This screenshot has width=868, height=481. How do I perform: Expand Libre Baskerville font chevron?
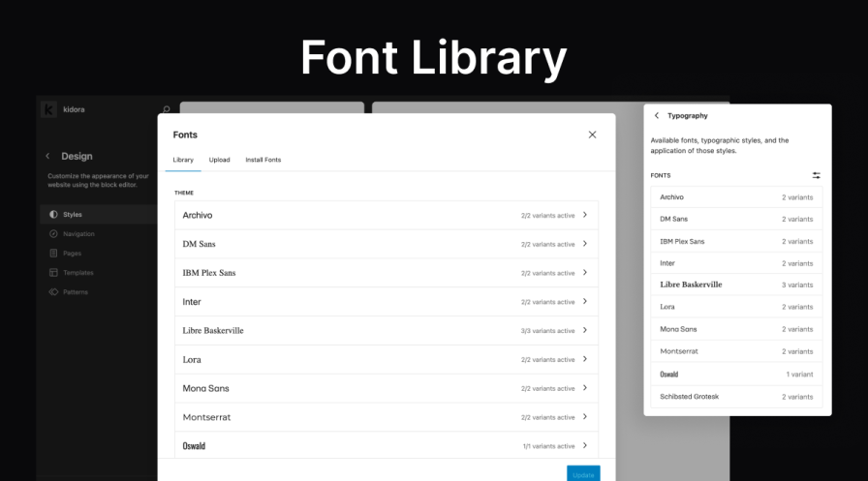pos(585,330)
